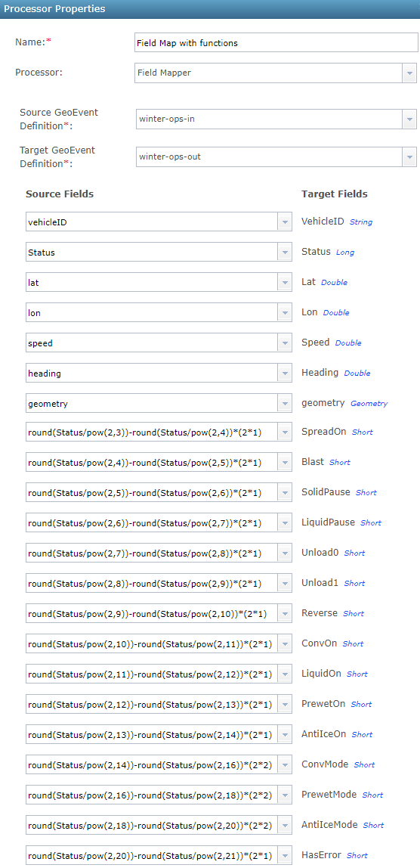Click the heading source field text box
Viewport: 420px width, 868px height.
[x=152, y=373]
